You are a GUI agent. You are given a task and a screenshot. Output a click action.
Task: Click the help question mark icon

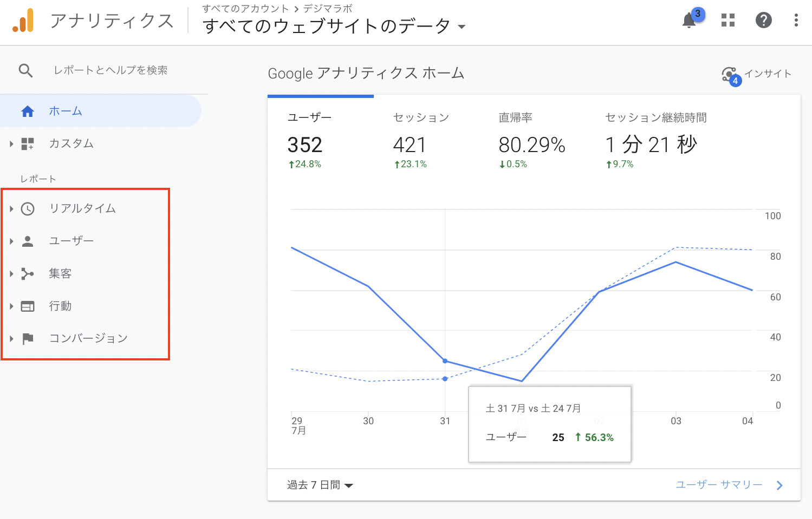pos(763,21)
